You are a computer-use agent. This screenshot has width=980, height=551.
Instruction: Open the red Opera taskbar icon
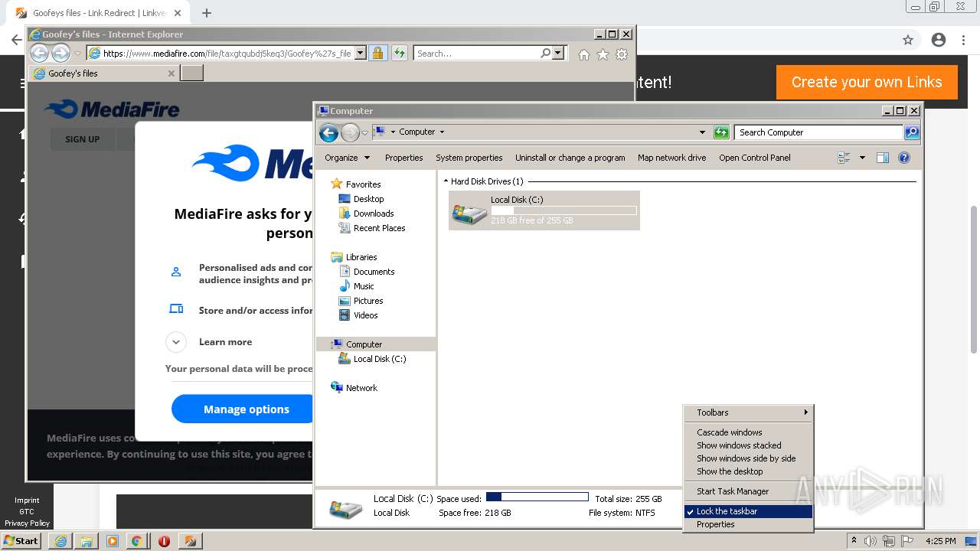click(164, 541)
